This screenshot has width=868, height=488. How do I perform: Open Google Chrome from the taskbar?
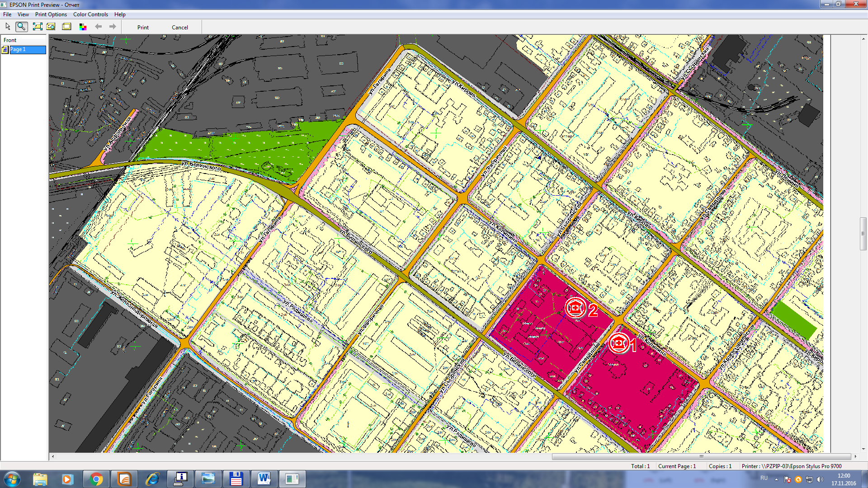[x=96, y=479]
